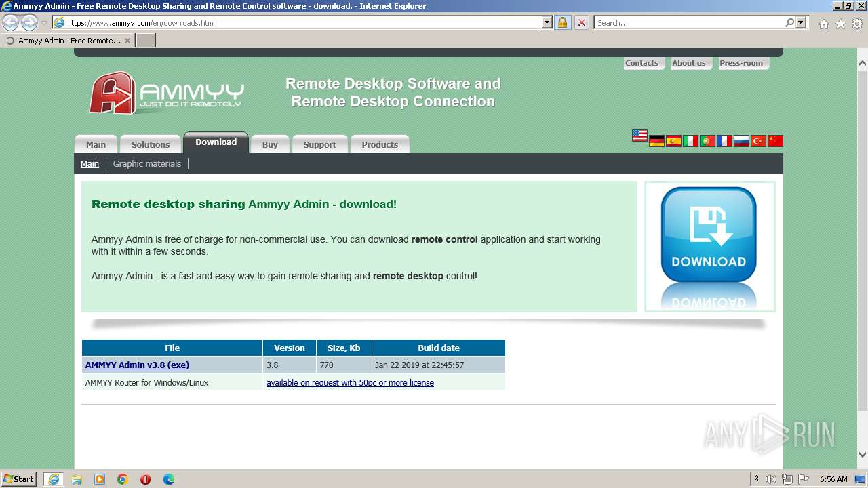Image resolution: width=868 pixels, height=488 pixels.
Task: Select the Turkish flag language
Action: 758,141
